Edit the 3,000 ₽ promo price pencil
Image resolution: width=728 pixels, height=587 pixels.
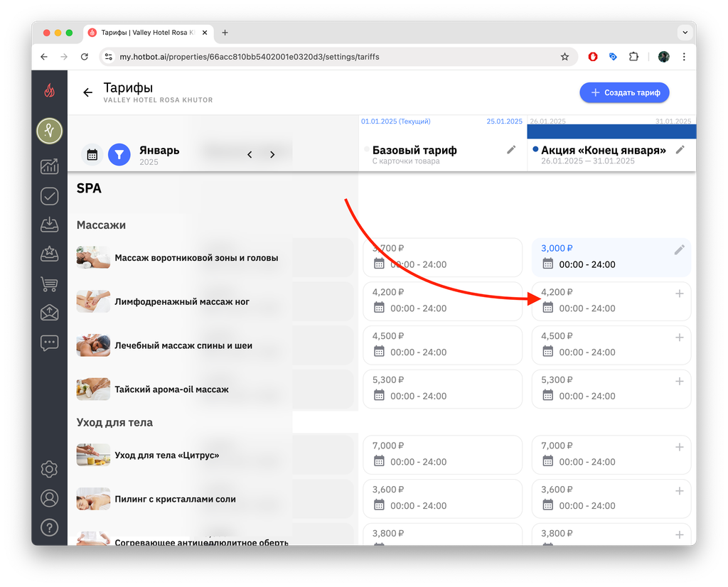coord(679,249)
